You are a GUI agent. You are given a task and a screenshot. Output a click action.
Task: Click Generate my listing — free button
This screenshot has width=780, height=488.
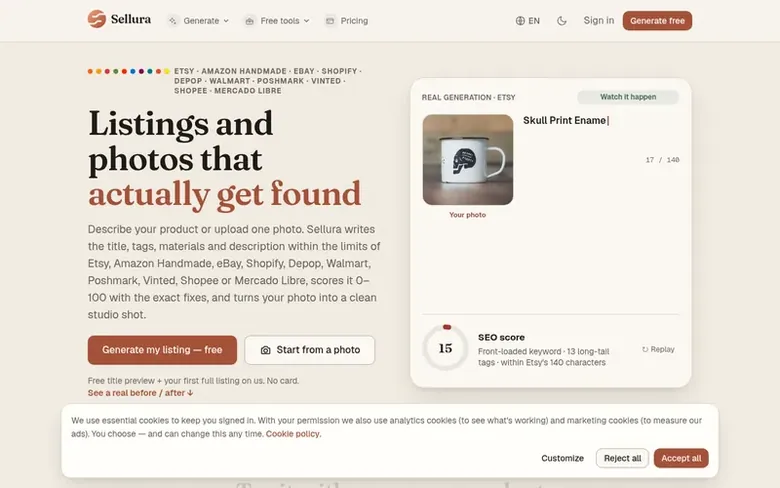pyautogui.click(x=162, y=350)
